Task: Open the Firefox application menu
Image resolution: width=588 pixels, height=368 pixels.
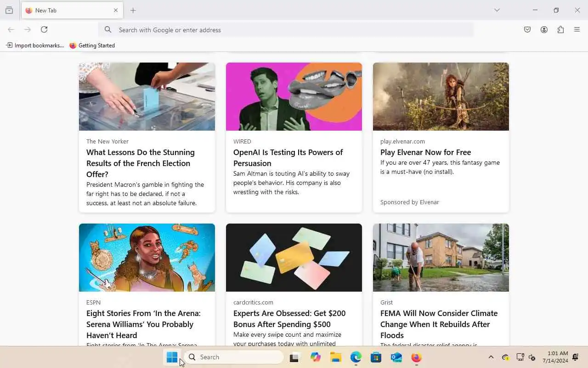Action: (x=577, y=29)
